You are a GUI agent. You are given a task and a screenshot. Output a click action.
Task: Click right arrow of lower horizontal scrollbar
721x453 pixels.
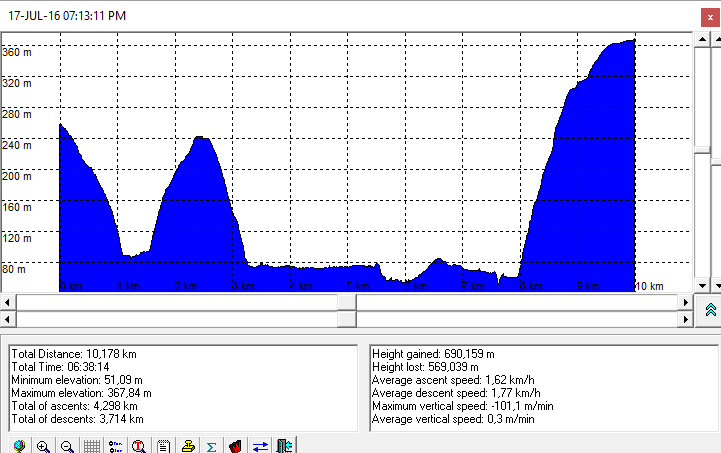point(684,318)
